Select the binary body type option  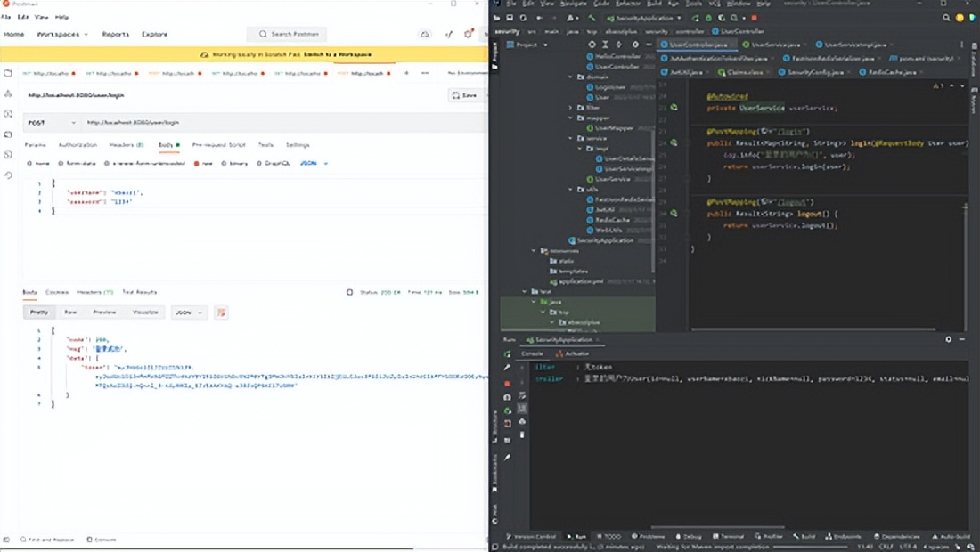pyautogui.click(x=233, y=164)
